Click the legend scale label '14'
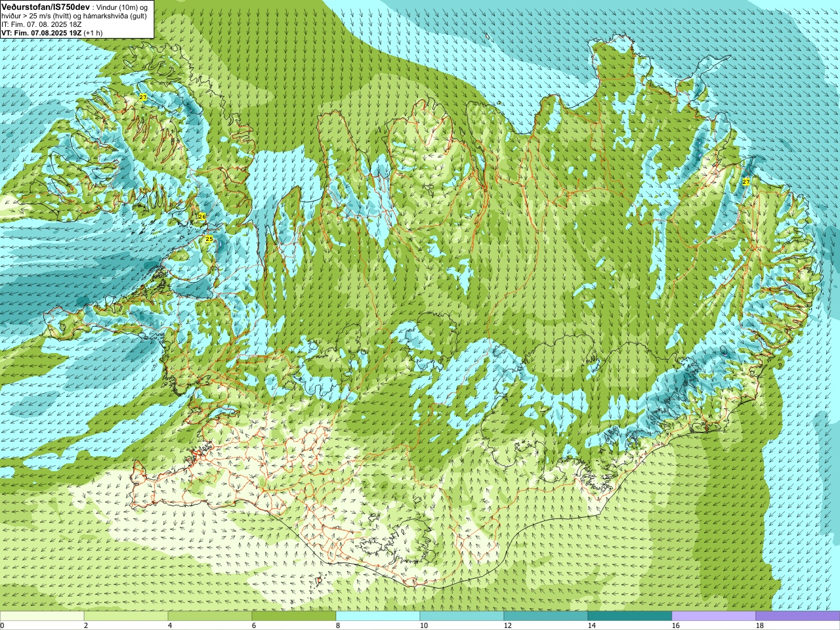This screenshot has width=840, height=630. pyautogui.click(x=592, y=625)
